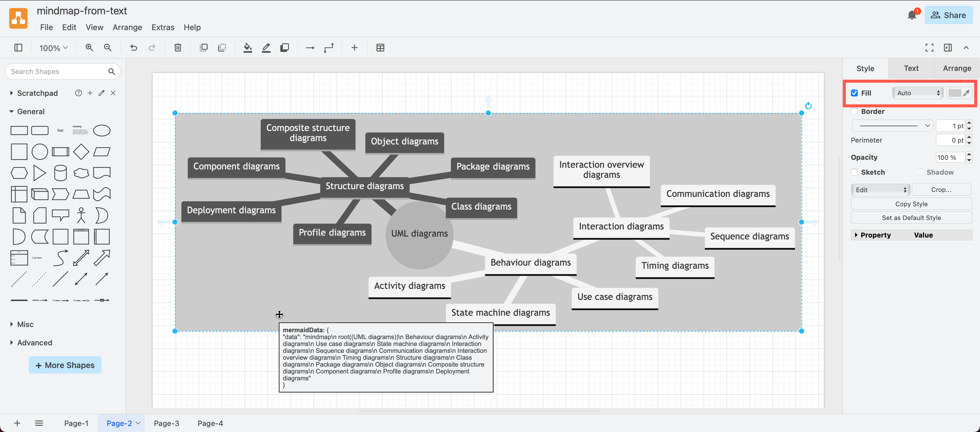Enable the Sketch checkbox
The height and width of the screenshot is (432, 980).
click(854, 172)
